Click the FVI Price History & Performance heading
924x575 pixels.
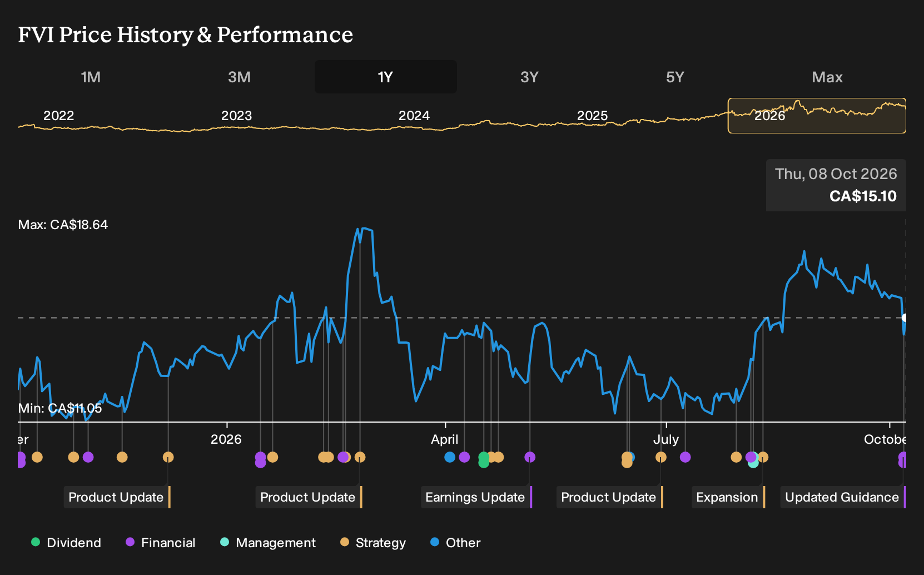point(186,34)
